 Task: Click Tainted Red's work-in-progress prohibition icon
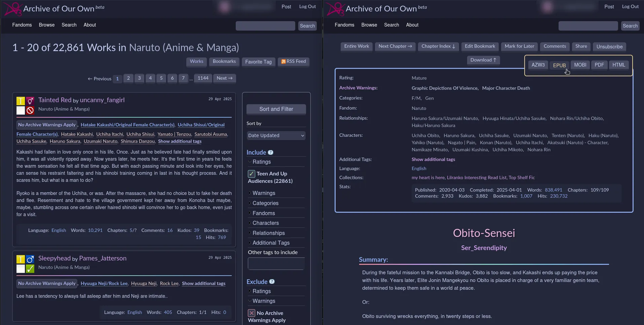30,110
